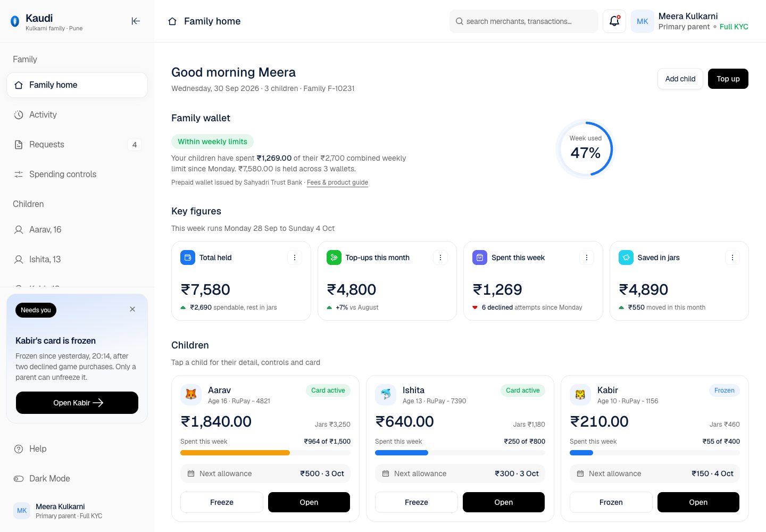Click Kabir's tiger avatar

pos(580,395)
